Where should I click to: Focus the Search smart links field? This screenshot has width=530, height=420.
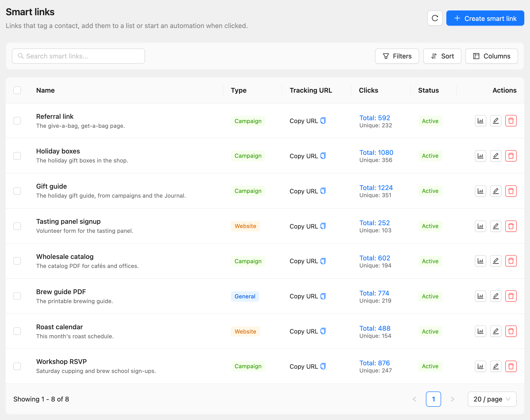(x=78, y=56)
